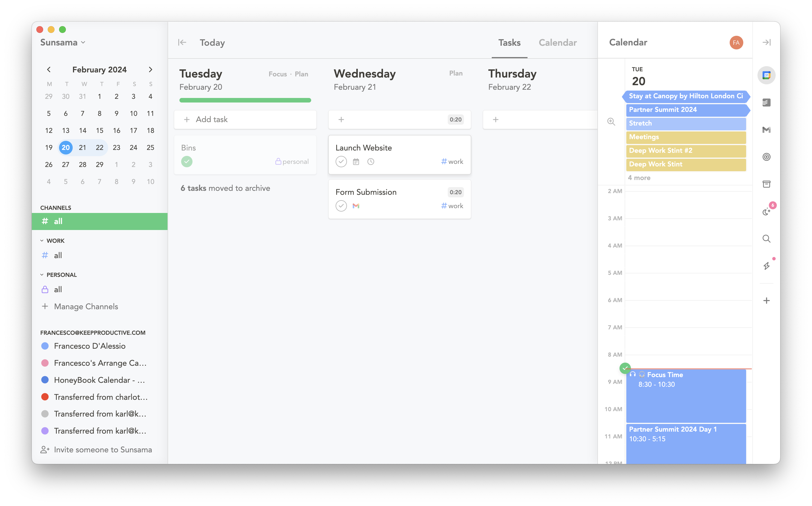Image resolution: width=812 pixels, height=506 pixels.
Task: Select February 22 in the mini calendar
Action: point(99,147)
